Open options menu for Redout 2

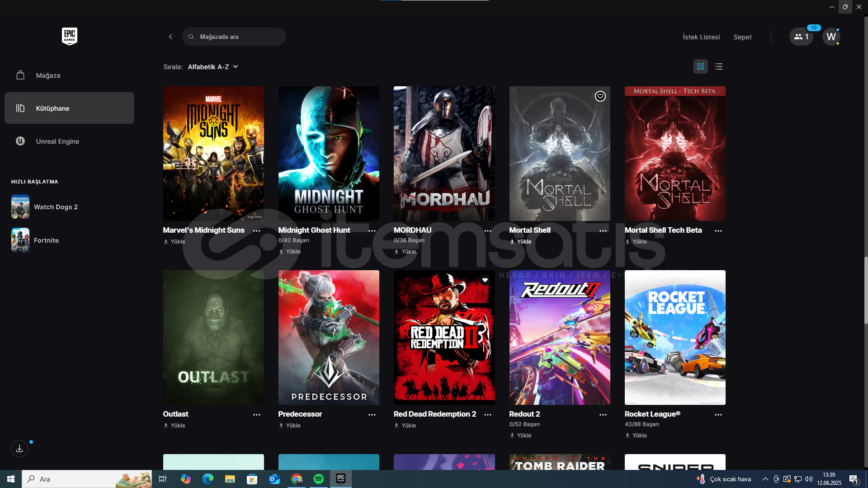point(603,414)
